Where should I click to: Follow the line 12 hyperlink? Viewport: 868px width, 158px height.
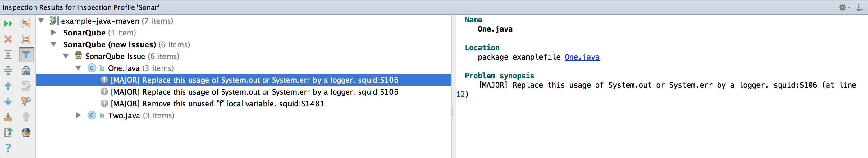(460, 95)
